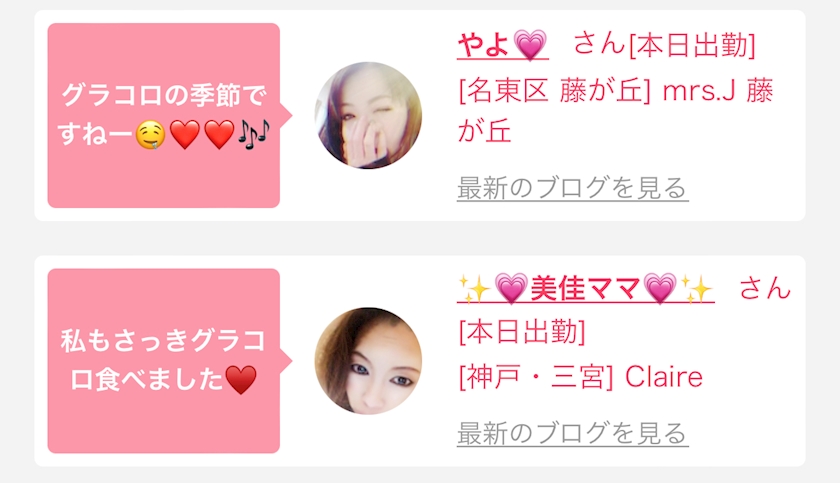The image size is (840, 483).
Task: Click the [神戸・三宮] Claire shop text
Action: click(581, 377)
